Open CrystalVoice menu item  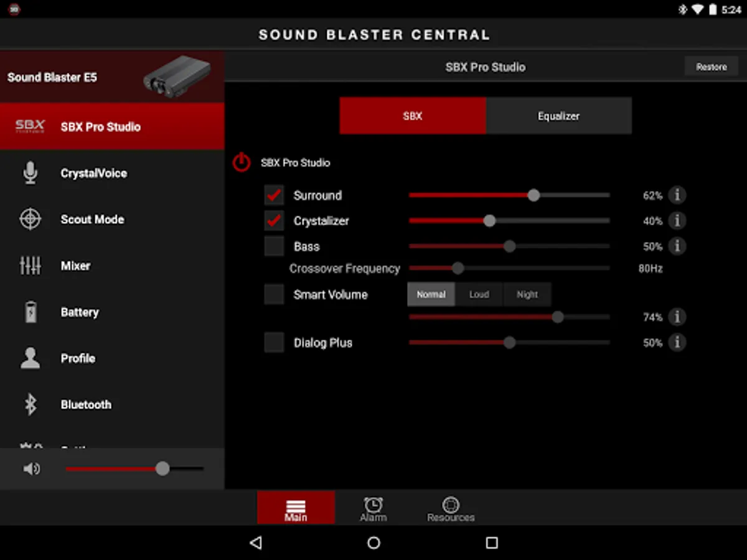112,173
